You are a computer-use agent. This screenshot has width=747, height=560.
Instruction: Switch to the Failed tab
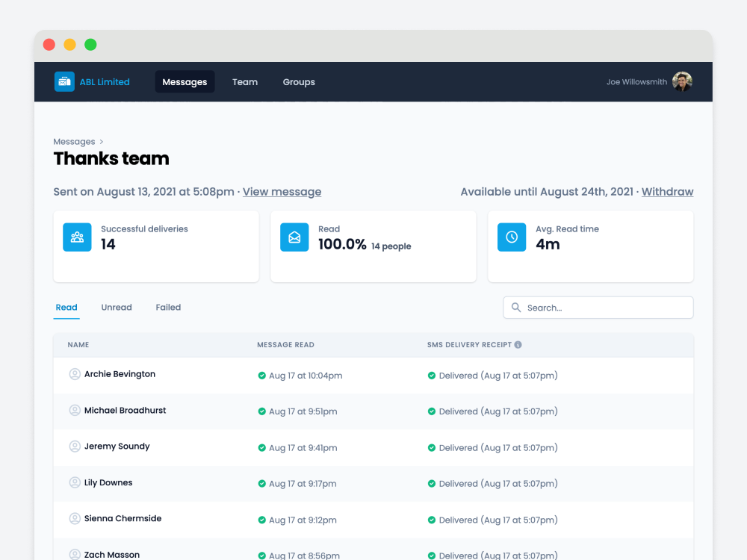pos(168,308)
